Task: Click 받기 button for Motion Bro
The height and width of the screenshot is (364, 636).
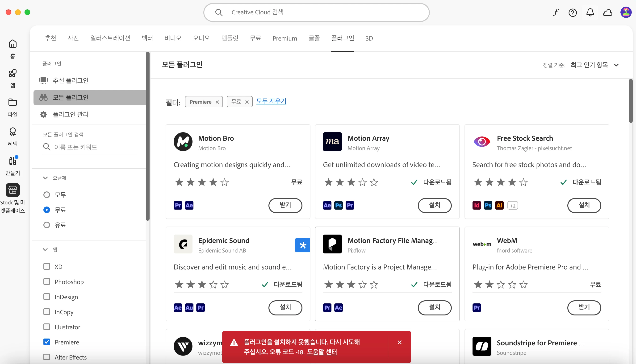Action: tap(285, 205)
